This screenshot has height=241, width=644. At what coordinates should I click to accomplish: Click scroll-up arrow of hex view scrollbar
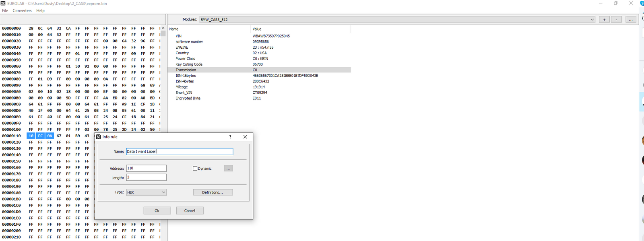click(x=163, y=28)
